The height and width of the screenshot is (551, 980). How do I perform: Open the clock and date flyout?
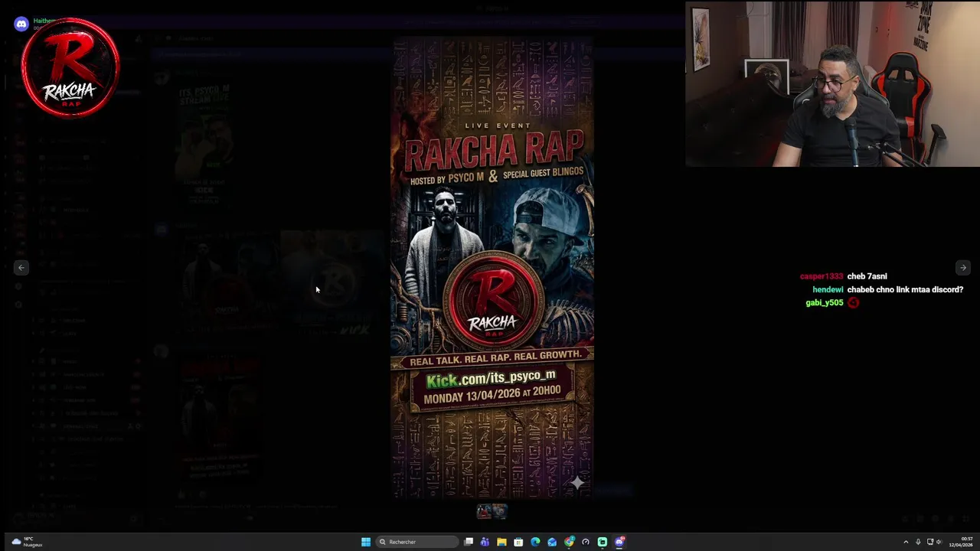click(961, 542)
